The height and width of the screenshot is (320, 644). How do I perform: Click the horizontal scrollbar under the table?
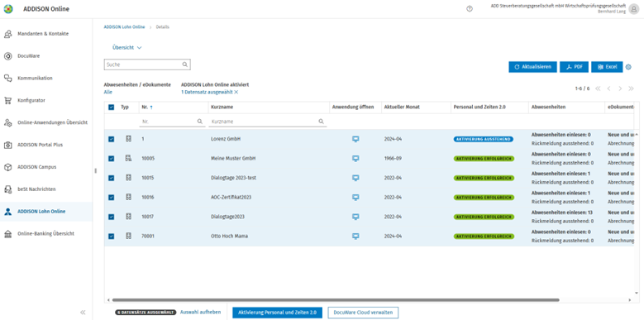point(336,300)
